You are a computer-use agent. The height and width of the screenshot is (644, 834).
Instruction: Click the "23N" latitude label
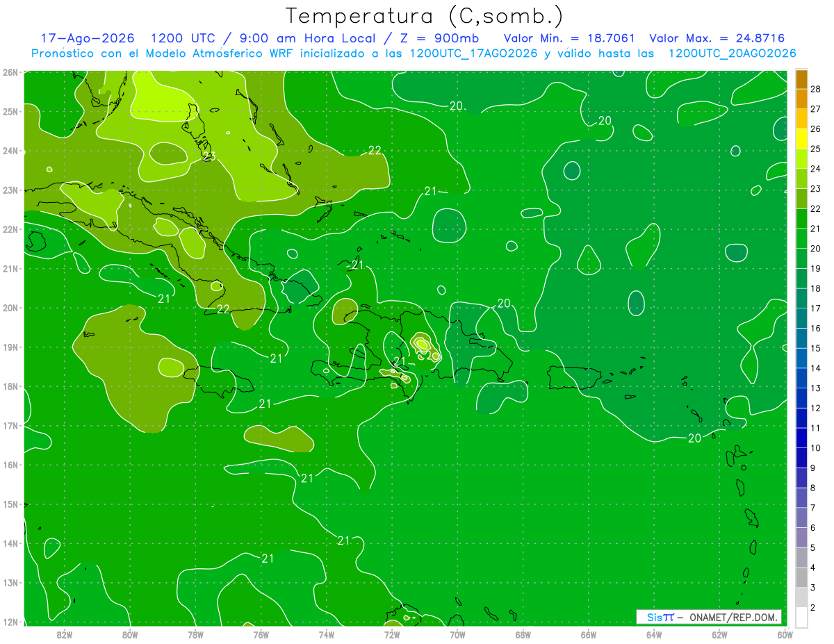[x=10, y=190]
